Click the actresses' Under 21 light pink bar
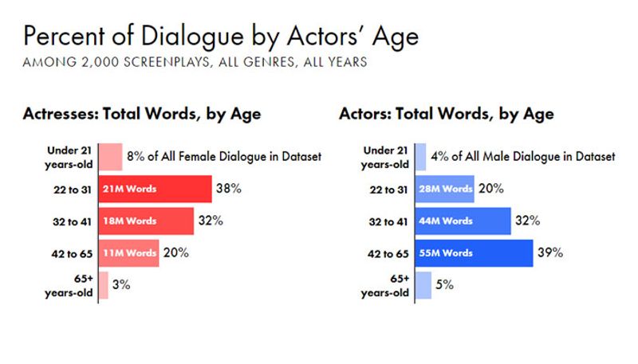638x364 pixels. tap(111, 157)
